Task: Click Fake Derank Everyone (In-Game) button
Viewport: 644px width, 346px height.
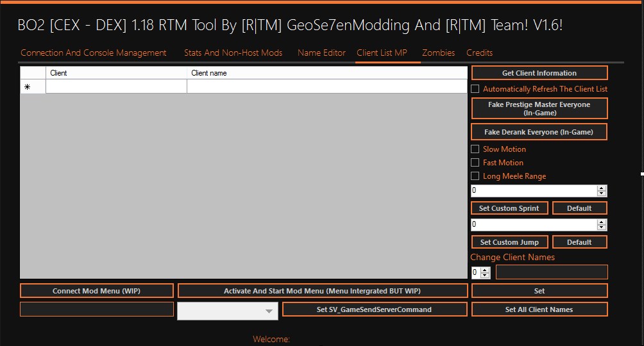Action: click(x=539, y=132)
